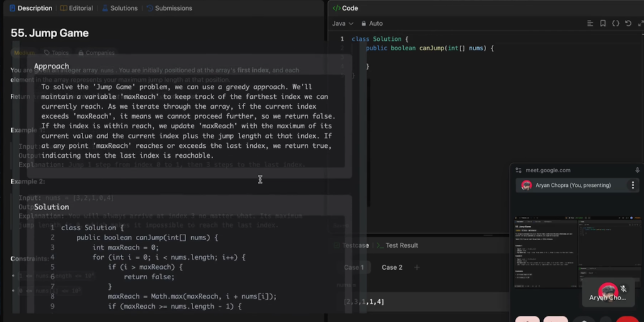Click the Approach heading in overlay
This screenshot has width=644, height=322.
[52, 66]
